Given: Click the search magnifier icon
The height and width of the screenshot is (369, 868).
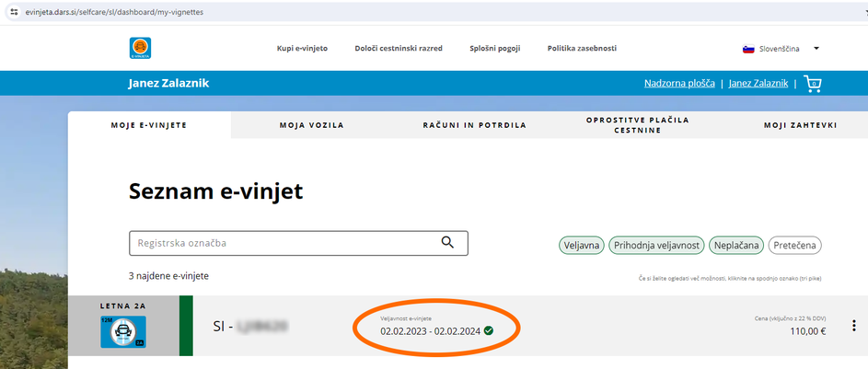Looking at the screenshot, I should pos(447,243).
